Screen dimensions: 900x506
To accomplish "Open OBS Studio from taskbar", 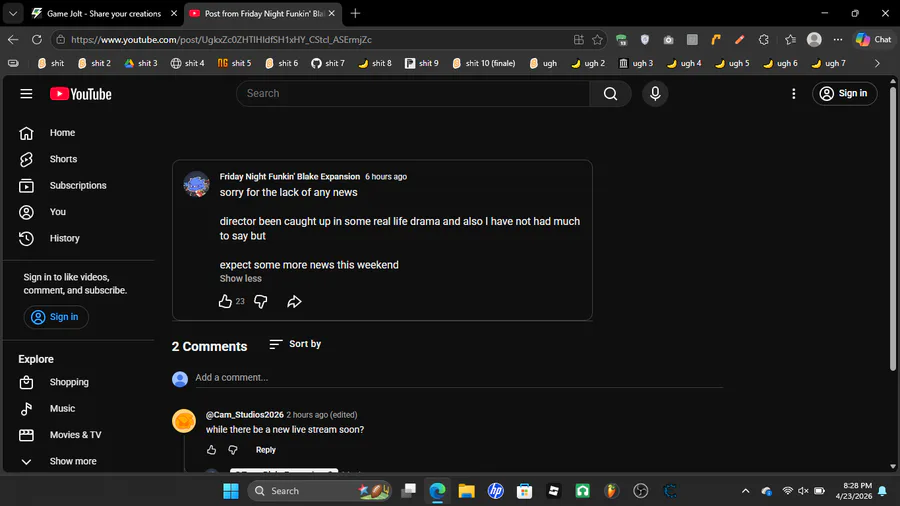I will [x=641, y=491].
